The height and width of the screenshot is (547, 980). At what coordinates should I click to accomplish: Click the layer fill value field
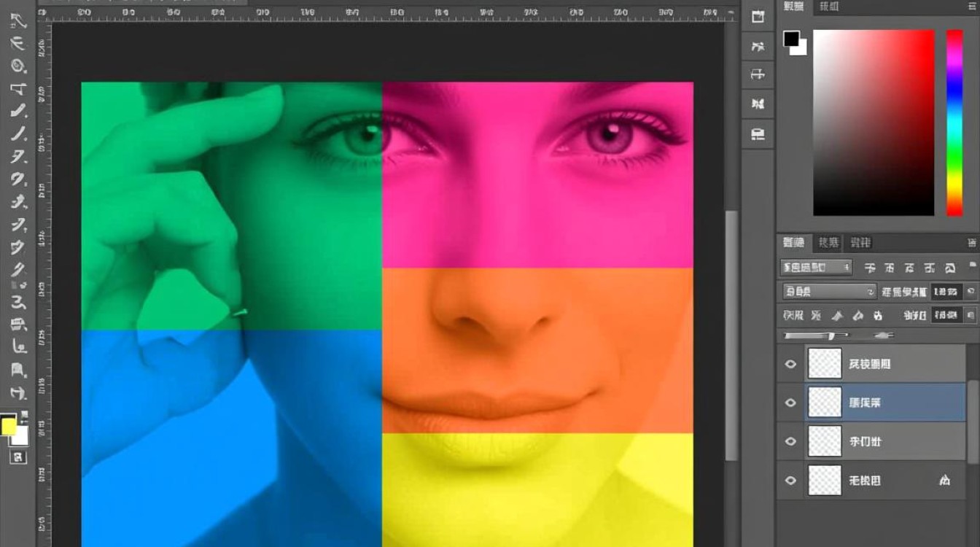(x=946, y=316)
